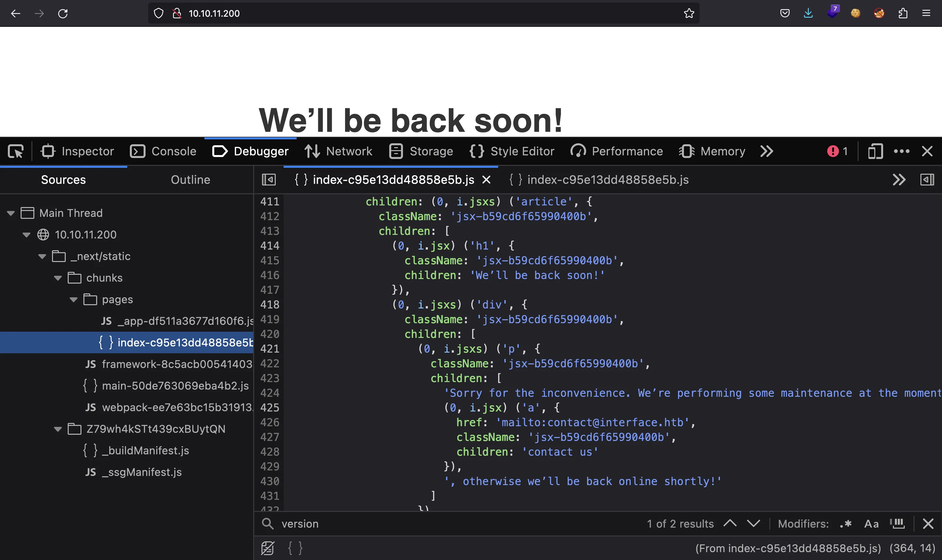
Task: Set breakpoint on line 414 gutter
Action: [270, 246]
